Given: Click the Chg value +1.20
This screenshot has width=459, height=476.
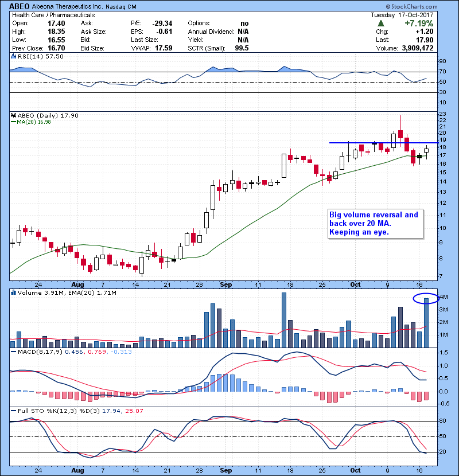Looking at the screenshot, I should 425,32.
